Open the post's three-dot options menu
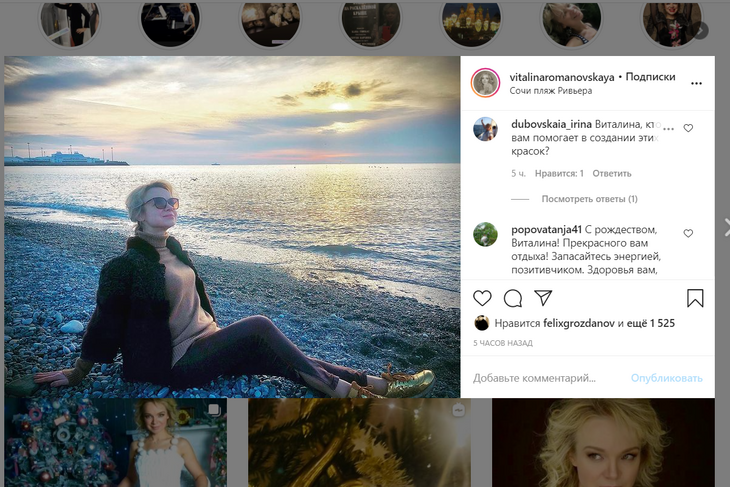This screenshot has height=487, width=730. (696, 83)
